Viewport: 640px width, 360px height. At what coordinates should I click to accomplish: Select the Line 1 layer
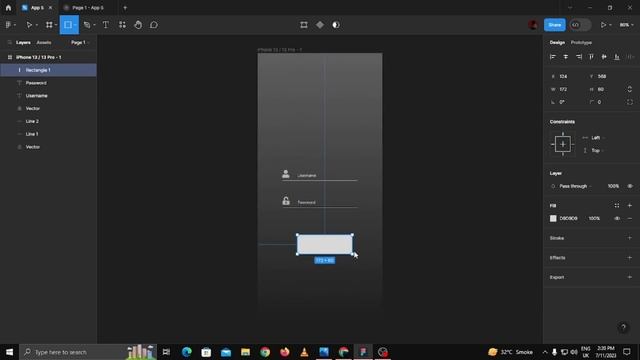tap(48, 134)
